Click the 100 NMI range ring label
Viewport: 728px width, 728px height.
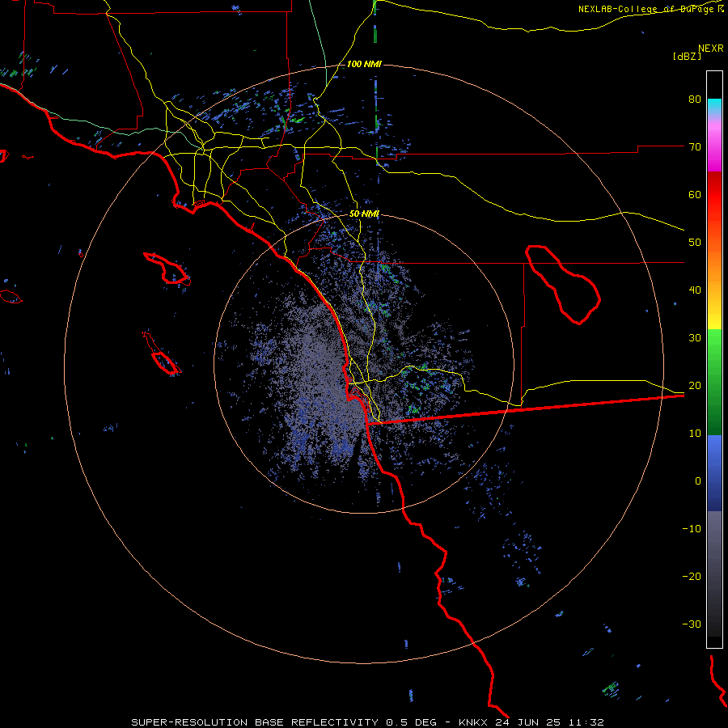(364, 64)
